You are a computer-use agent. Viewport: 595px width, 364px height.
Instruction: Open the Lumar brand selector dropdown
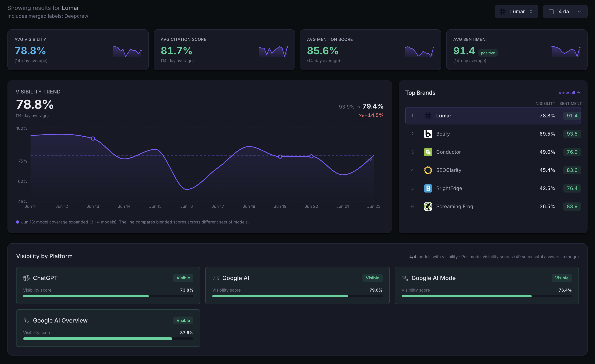point(516,12)
